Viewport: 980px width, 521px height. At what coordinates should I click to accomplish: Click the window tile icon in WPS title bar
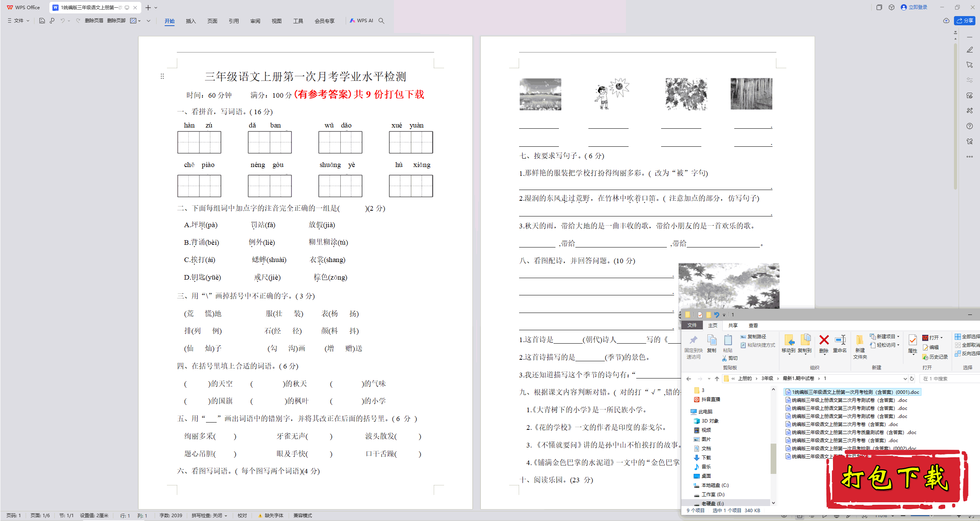[x=879, y=7]
